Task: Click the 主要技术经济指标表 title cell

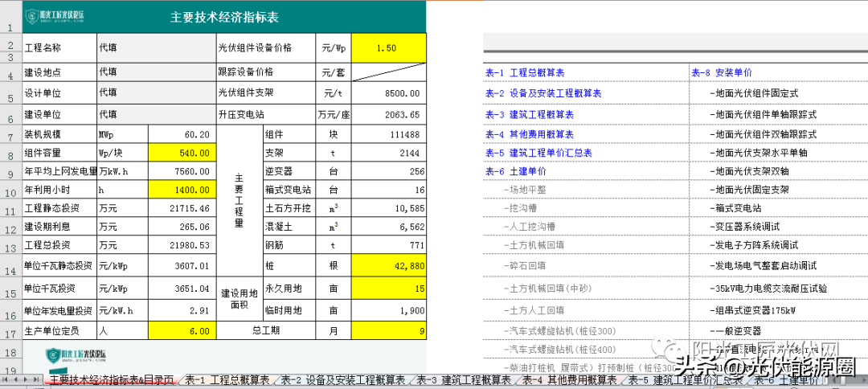Action: coord(224,17)
